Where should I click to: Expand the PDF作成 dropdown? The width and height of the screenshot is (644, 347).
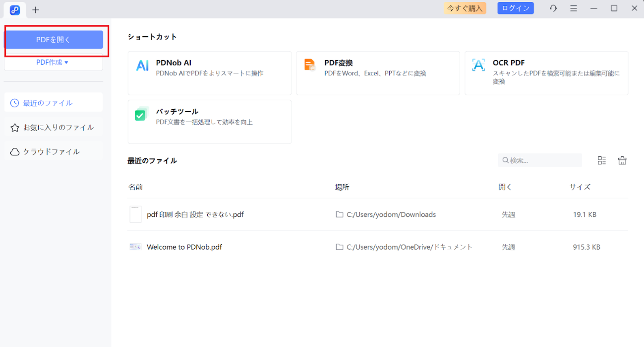tap(53, 62)
